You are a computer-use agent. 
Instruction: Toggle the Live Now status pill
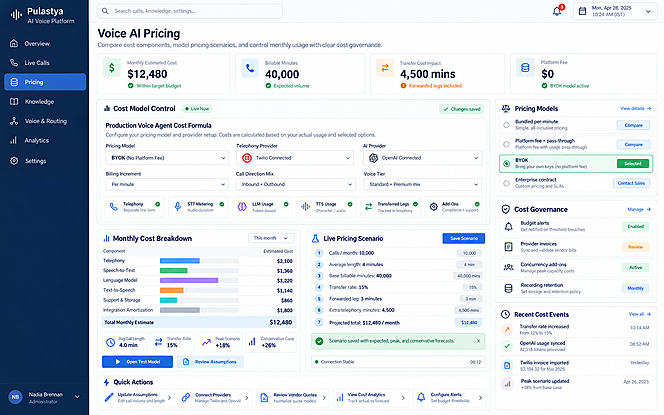point(197,109)
